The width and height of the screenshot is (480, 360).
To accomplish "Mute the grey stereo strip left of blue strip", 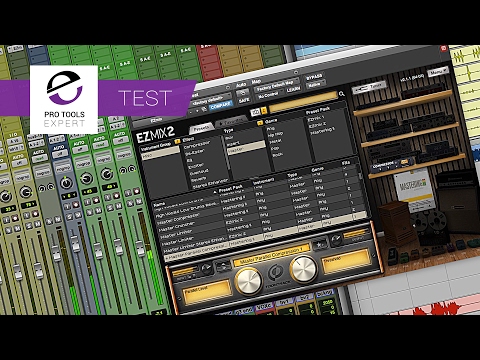I will click(x=57, y=219).
